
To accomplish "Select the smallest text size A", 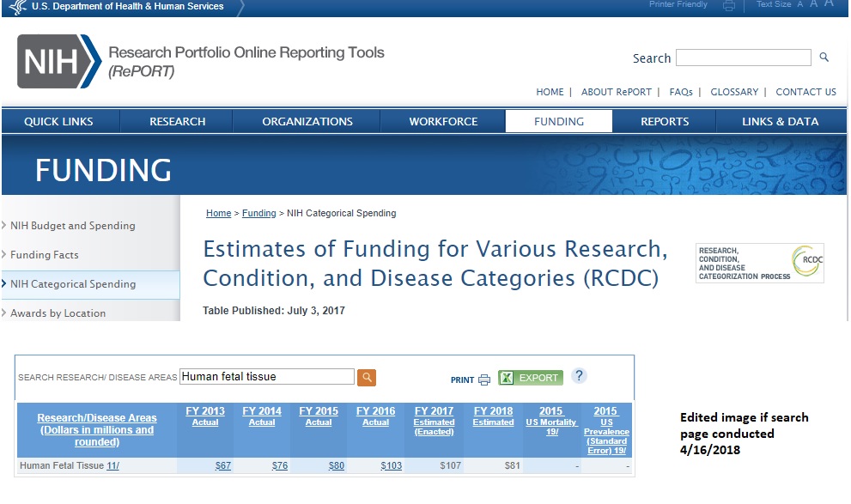I will click(x=800, y=4).
